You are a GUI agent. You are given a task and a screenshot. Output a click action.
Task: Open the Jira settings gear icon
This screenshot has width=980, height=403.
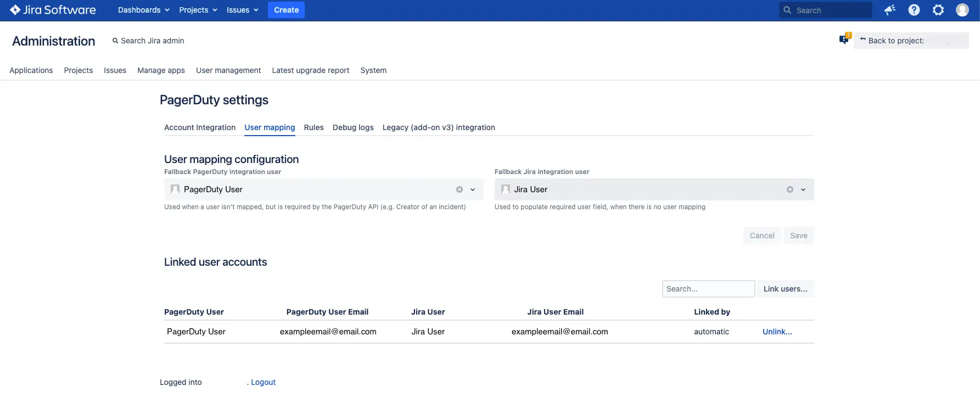point(938,10)
